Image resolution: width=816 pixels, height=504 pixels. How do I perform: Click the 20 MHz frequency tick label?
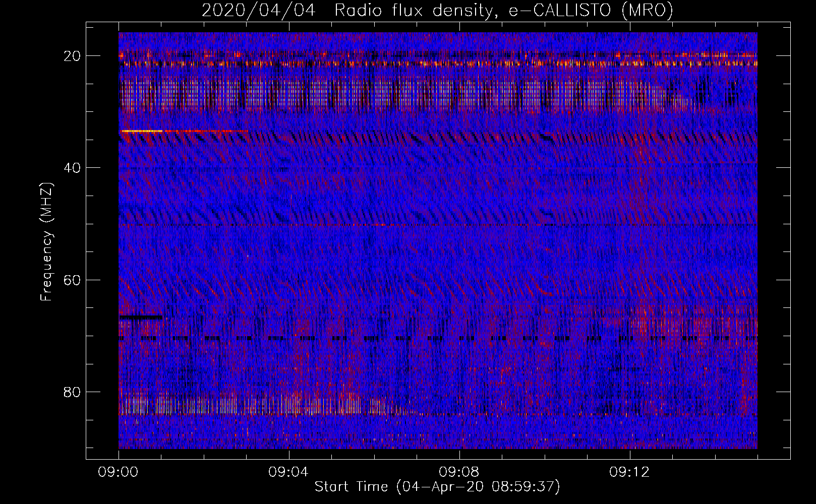click(x=73, y=56)
